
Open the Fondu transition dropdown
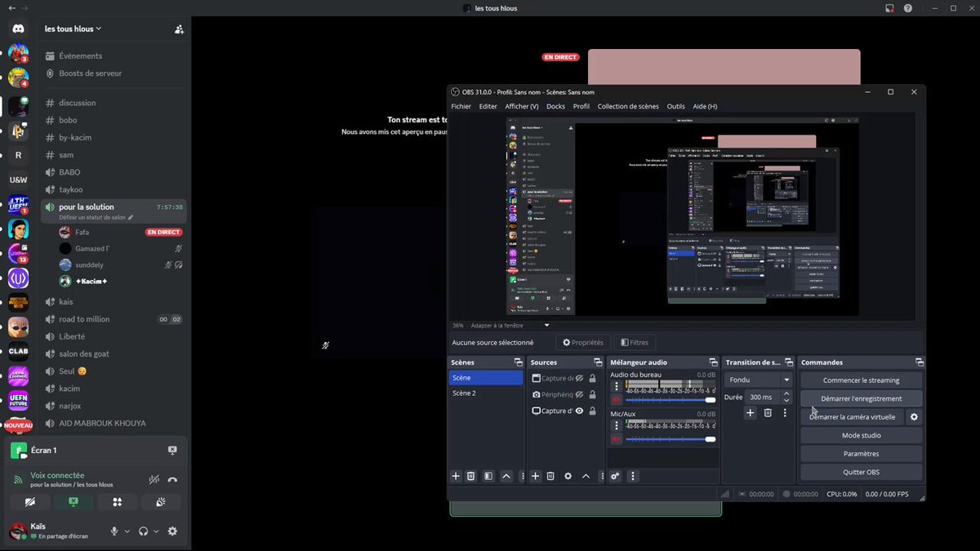click(759, 380)
